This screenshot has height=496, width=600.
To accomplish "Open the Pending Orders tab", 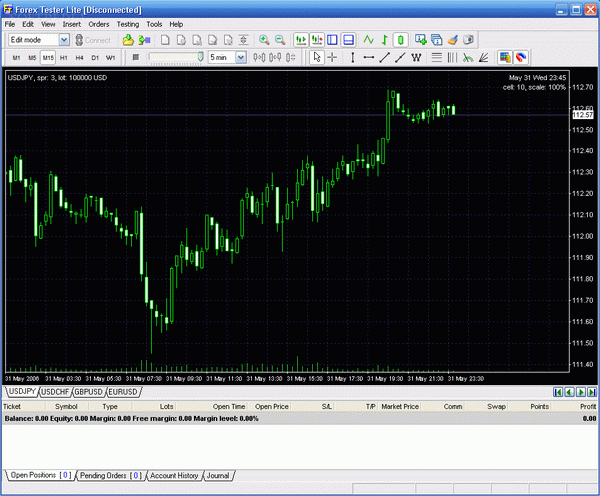I will tap(111, 475).
